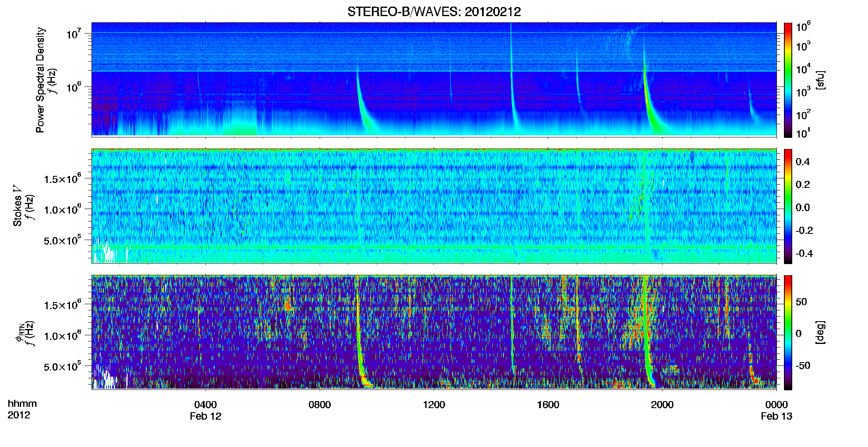The height and width of the screenshot is (447, 868).
Task: Click the 0.4 value on Stokes color bar
Action: [803, 162]
